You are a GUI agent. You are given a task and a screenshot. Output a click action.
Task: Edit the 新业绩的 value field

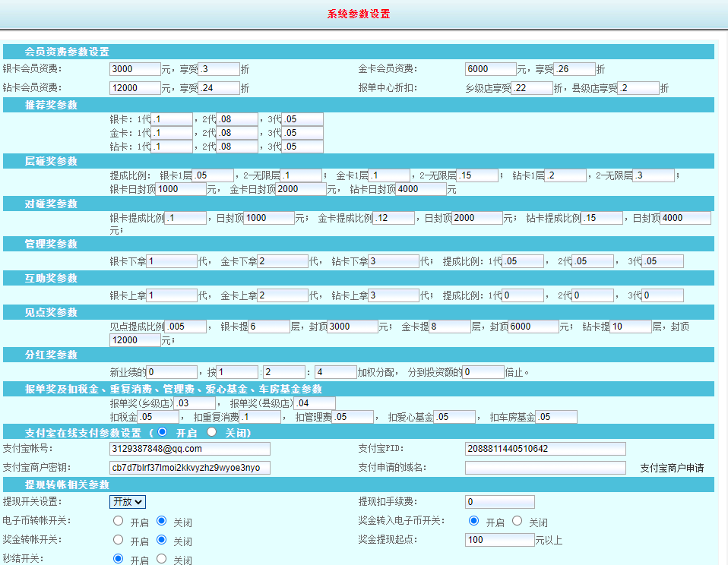point(172,372)
